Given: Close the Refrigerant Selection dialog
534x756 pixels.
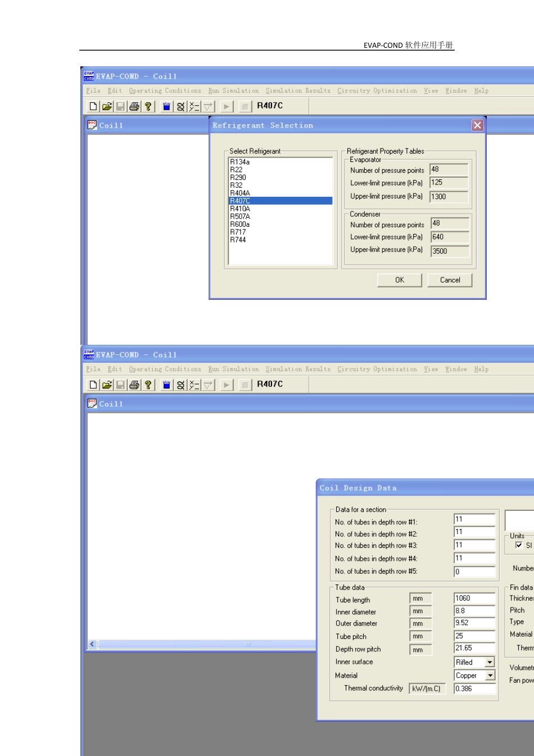Looking at the screenshot, I should click(x=477, y=125).
